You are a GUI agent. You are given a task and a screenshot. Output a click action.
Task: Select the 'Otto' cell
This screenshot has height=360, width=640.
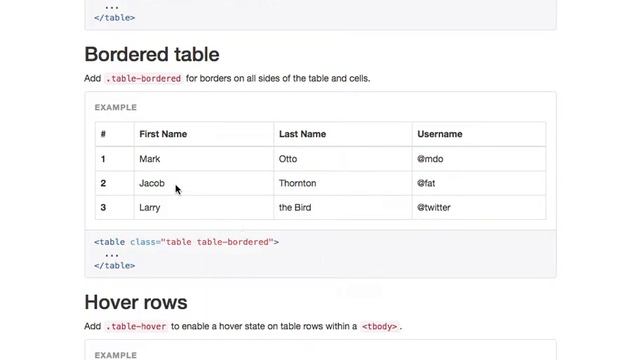click(343, 159)
